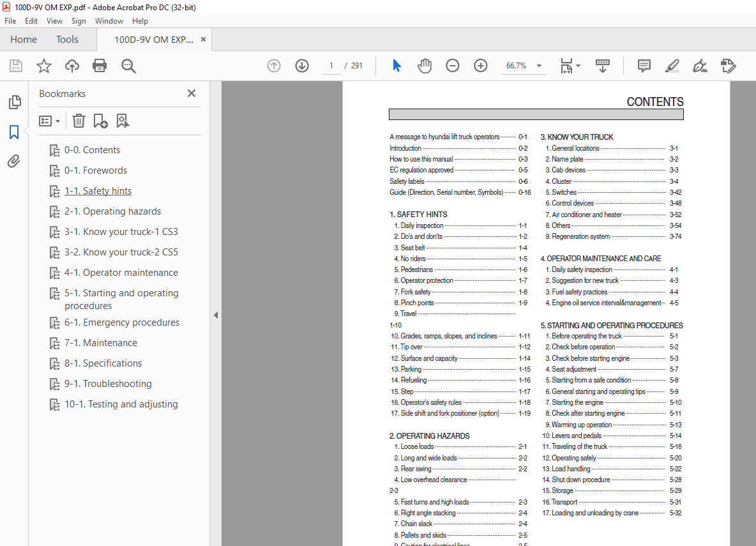The height and width of the screenshot is (546, 756).
Task: Open bookmark 8-1. Specifications
Action: coord(103,363)
